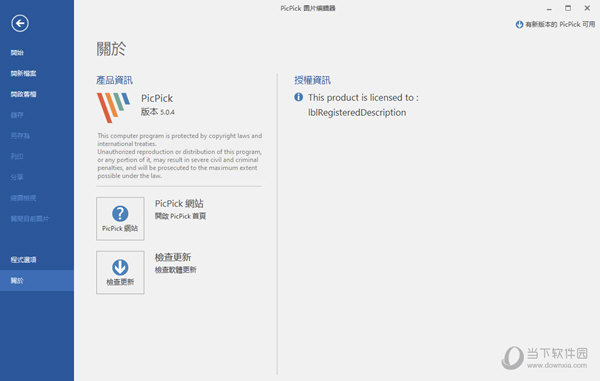
Task: Click the version 5.0.4 text
Action: [x=158, y=112]
